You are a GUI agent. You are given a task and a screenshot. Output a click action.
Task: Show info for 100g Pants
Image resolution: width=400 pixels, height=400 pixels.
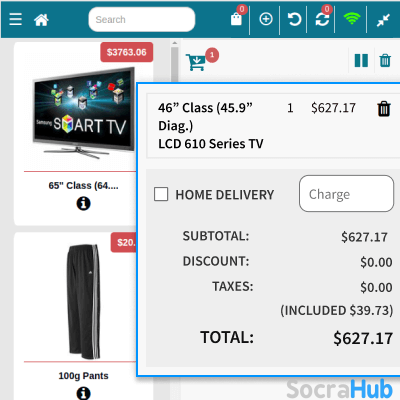coord(83,393)
